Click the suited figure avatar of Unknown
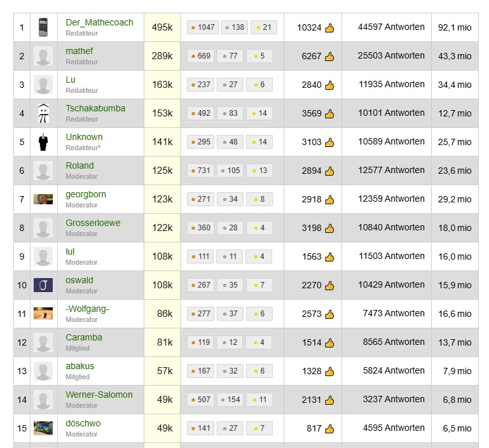 [43, 142]
